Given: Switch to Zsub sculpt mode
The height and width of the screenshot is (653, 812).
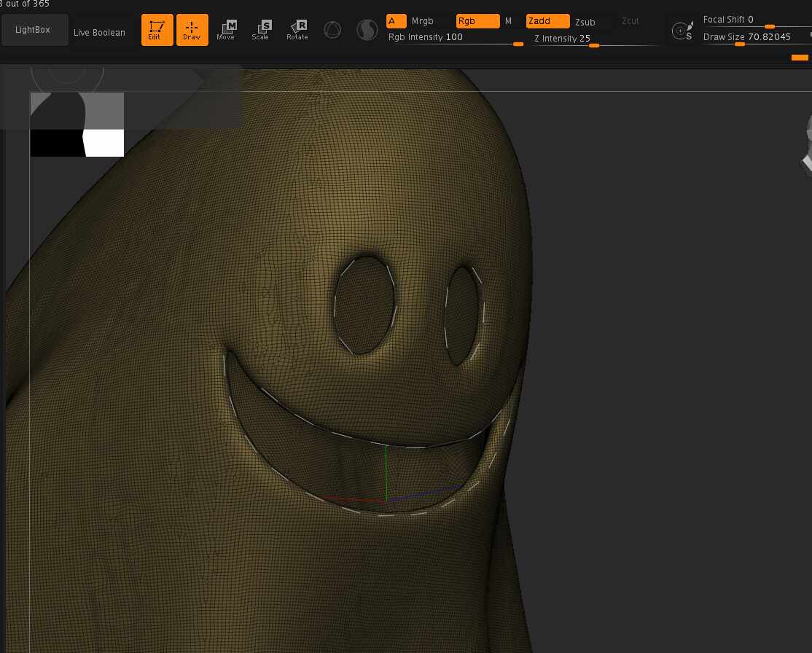Looking at the screenshot, I should (x=585, y=22).
